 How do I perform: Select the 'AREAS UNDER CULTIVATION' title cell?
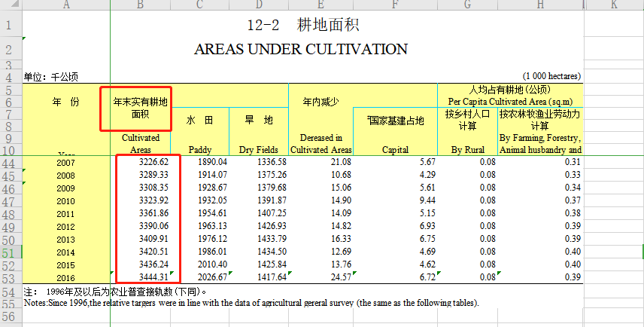(x=301, y=50)
